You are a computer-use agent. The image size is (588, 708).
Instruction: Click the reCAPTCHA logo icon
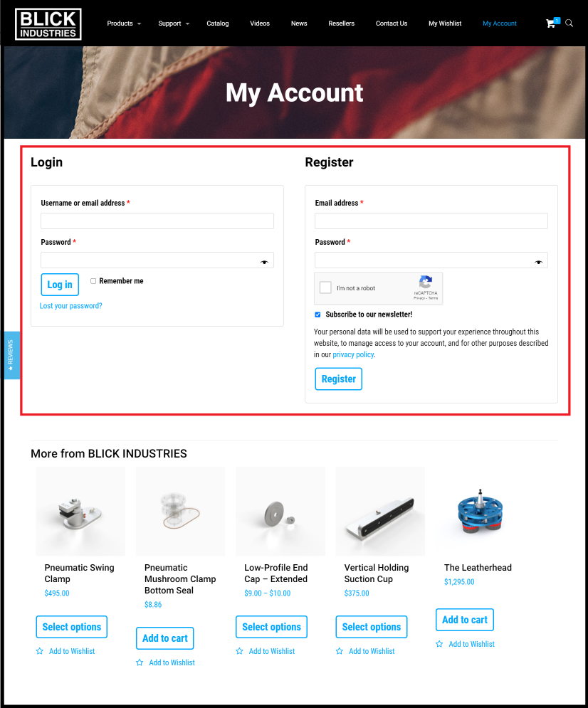click(x=426, y=282)
